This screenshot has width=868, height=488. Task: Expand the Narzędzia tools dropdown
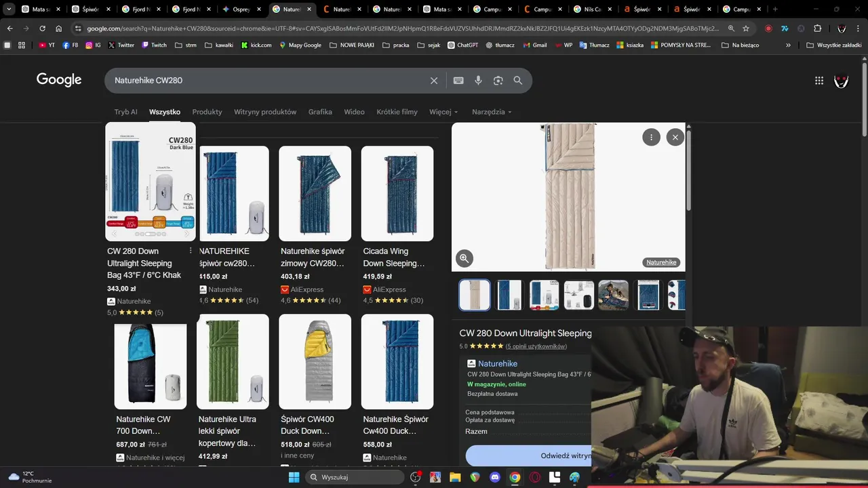492,112
